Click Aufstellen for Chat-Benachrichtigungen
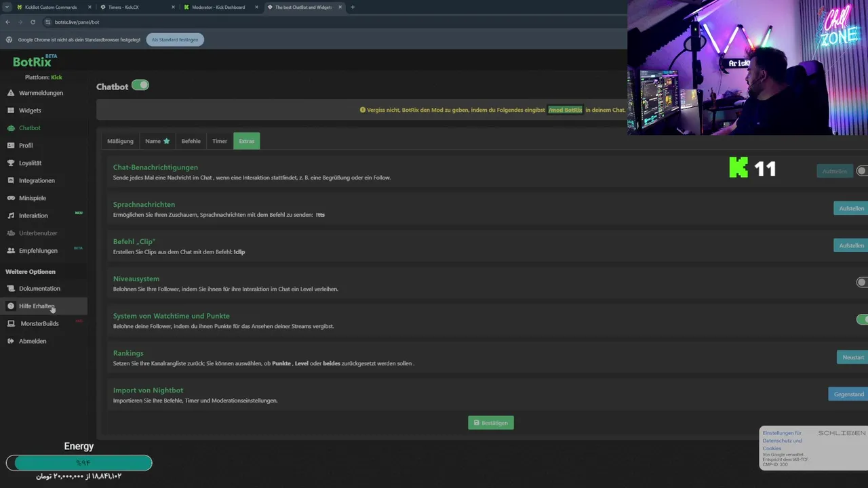This screenshot has height=488, width=868. [834, 171]
